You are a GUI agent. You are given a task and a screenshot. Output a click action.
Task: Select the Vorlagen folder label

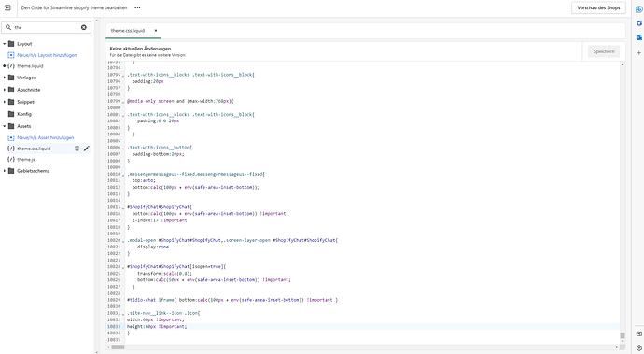pos(27,78)
